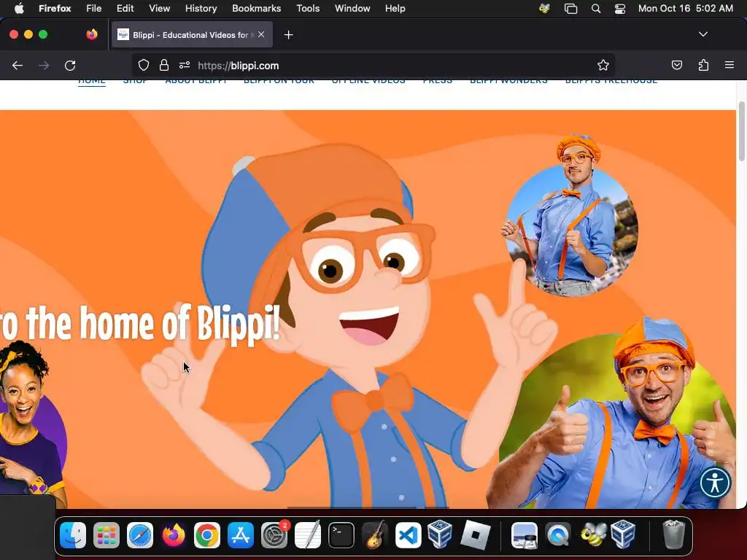The height and width of the screenshot is (560, 747).
Task: Open Firefox application hamburger menu
Action: pos(729,65)
